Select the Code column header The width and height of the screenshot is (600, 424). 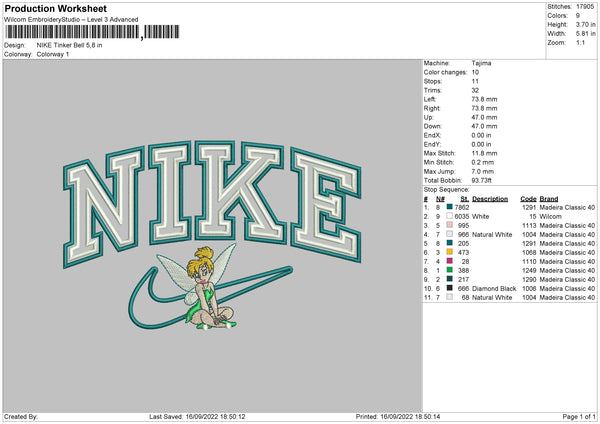click(x=528, y=199)
